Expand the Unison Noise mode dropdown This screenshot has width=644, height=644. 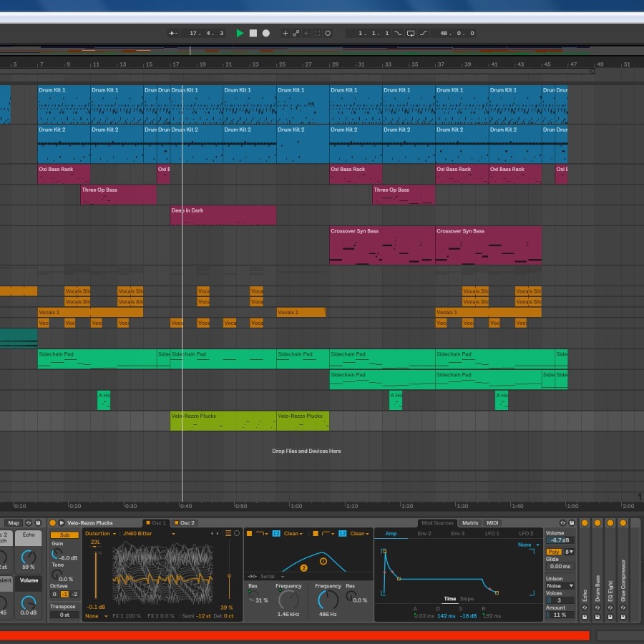(560, 586)
